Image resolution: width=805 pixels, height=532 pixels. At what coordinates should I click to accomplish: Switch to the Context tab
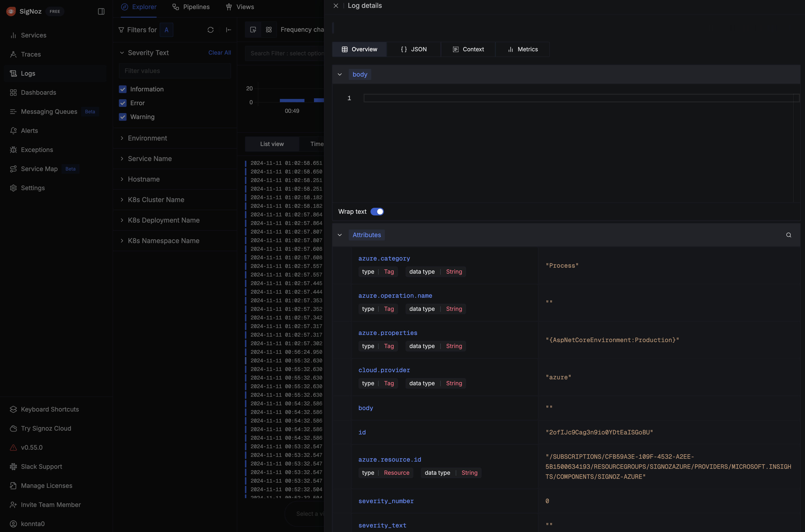pos(468,50)
